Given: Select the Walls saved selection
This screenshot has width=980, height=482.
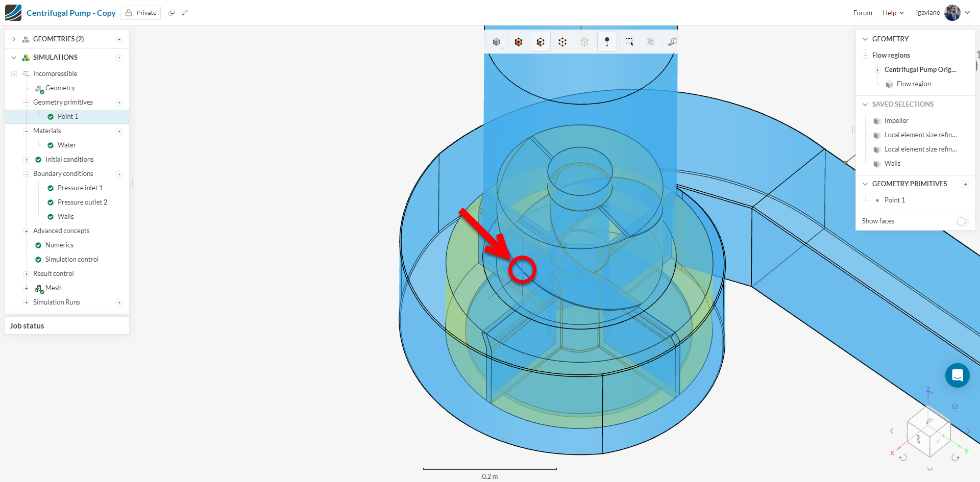Looking at the screenshot, I should click(892, 164).
